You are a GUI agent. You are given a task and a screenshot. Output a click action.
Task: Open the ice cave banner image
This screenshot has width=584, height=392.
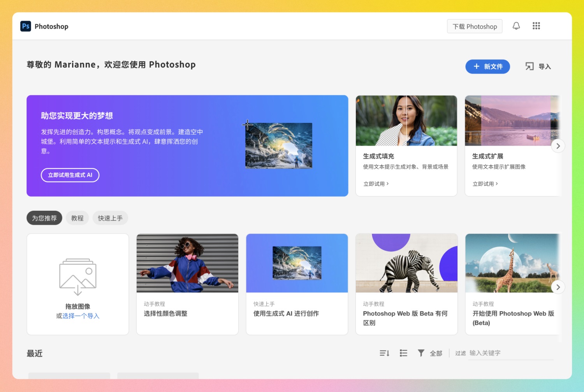click(279, 145)
